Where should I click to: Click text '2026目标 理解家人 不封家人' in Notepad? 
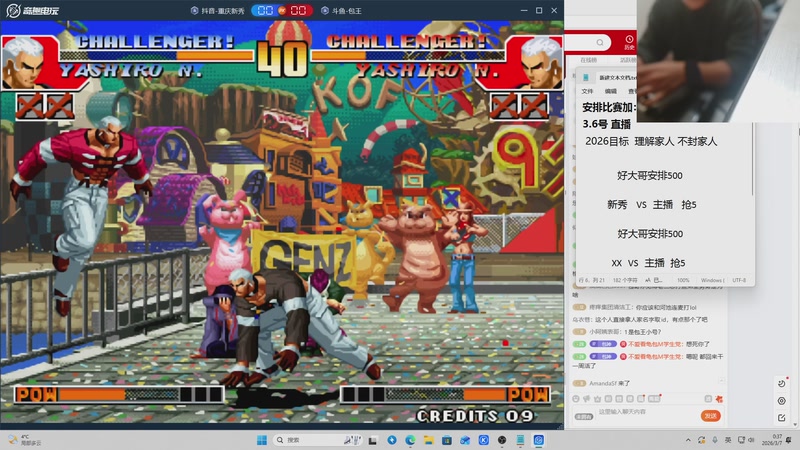(x=651, y=141)
